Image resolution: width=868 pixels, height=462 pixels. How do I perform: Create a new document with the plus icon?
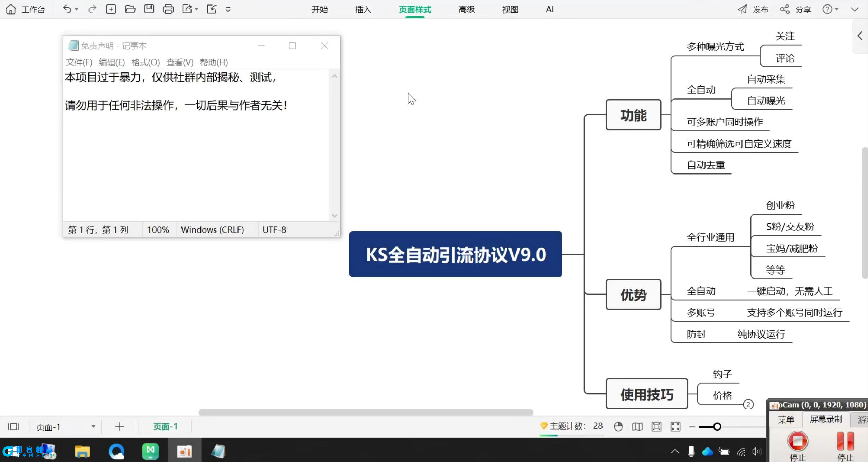(111, 9)
